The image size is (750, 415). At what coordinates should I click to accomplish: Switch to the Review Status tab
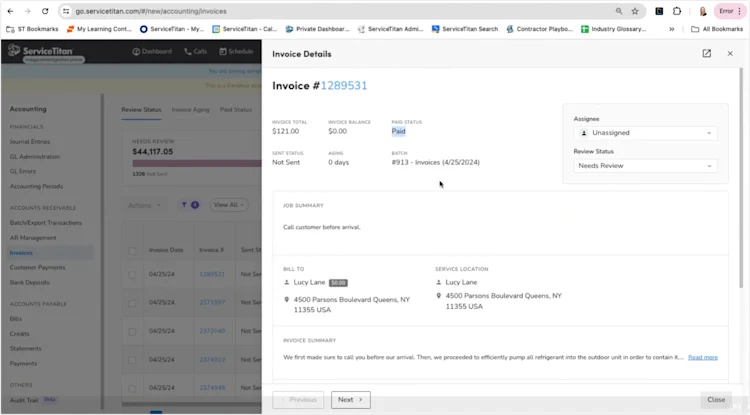(x=141, y=109)
